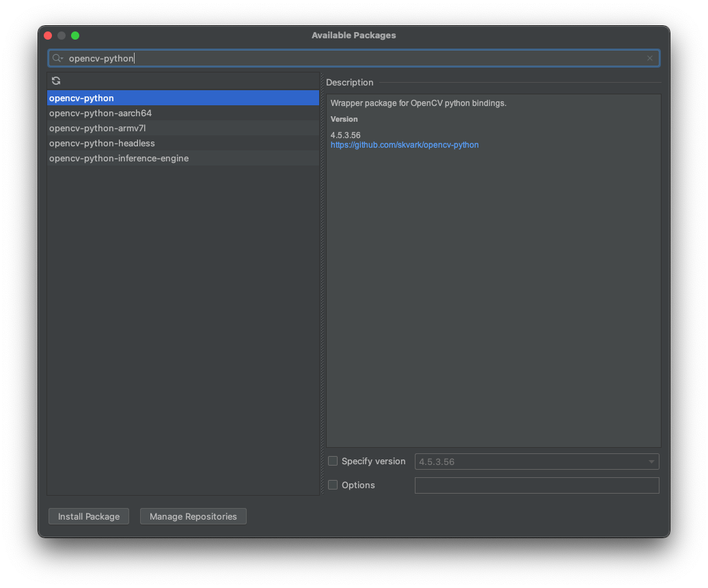Zoom the window with green button

(75, 36)
